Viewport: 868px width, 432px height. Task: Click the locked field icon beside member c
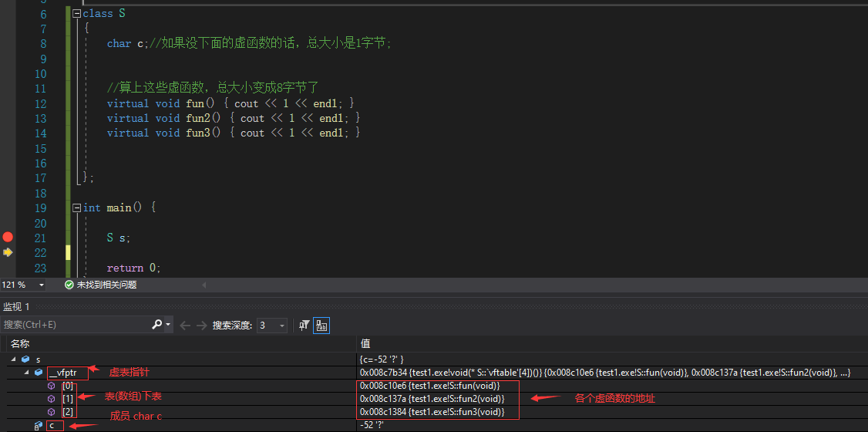click(39, 425)
